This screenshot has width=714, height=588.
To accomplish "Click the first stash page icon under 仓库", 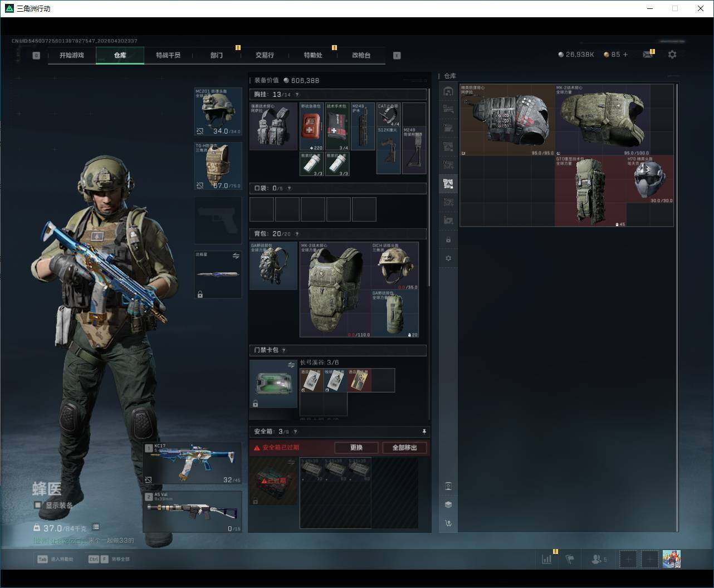I will pyautogui.click(x=448, y=91).
